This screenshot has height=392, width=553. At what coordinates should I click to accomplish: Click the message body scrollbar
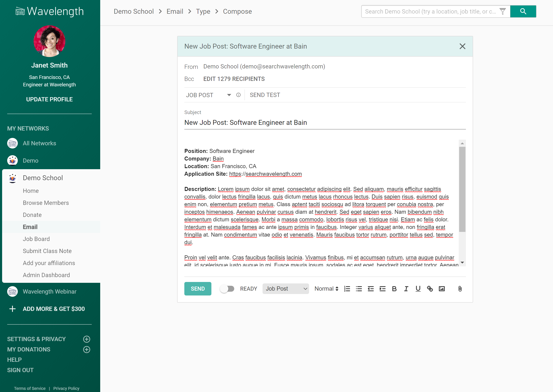[462, 189]
